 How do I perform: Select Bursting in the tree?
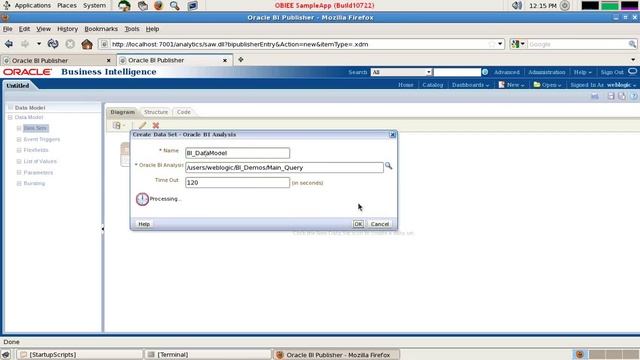tap(34, 184)
